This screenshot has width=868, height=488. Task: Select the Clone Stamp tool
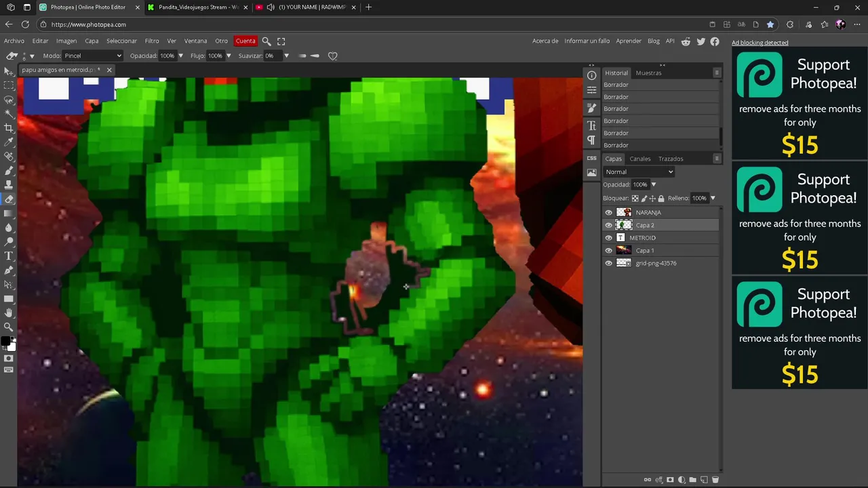pyautogui.click(x=9, y=185)
